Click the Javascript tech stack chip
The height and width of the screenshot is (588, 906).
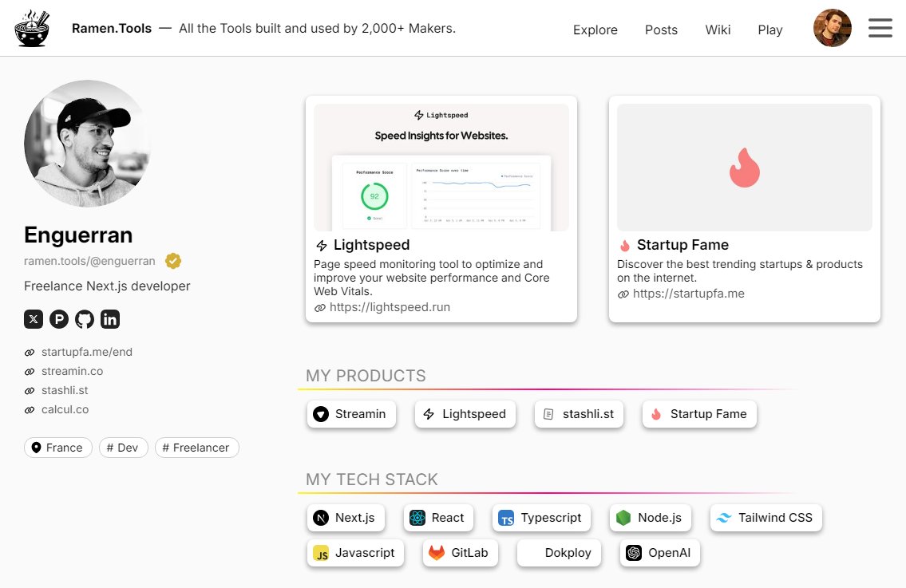(355, 553)
